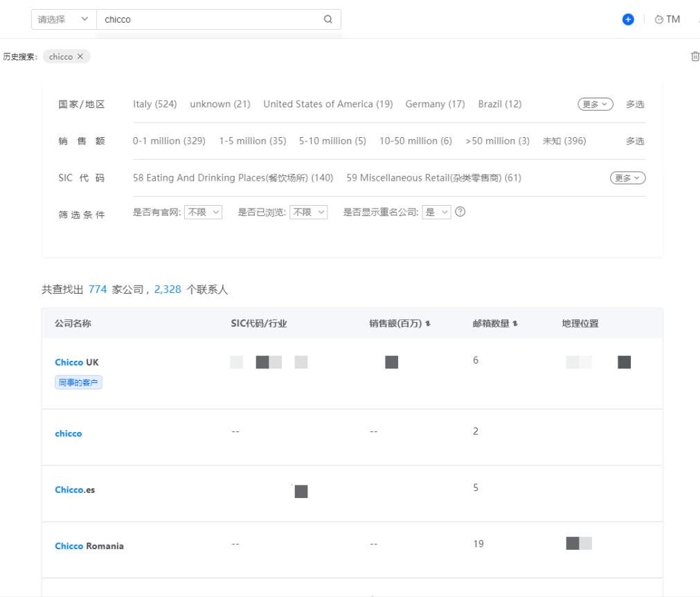Click help question mark icon
The height and width of the screenshot is (597, 700).
[x=460, y=212]
